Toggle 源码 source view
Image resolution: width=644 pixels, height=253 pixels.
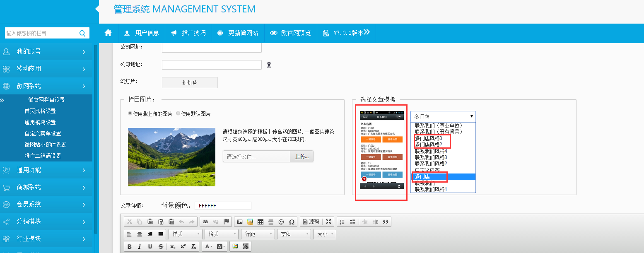click(x=310, y=222)
